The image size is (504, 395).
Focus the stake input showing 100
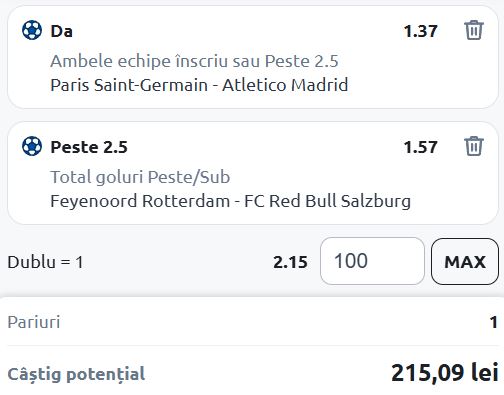[x=372, y=261]
